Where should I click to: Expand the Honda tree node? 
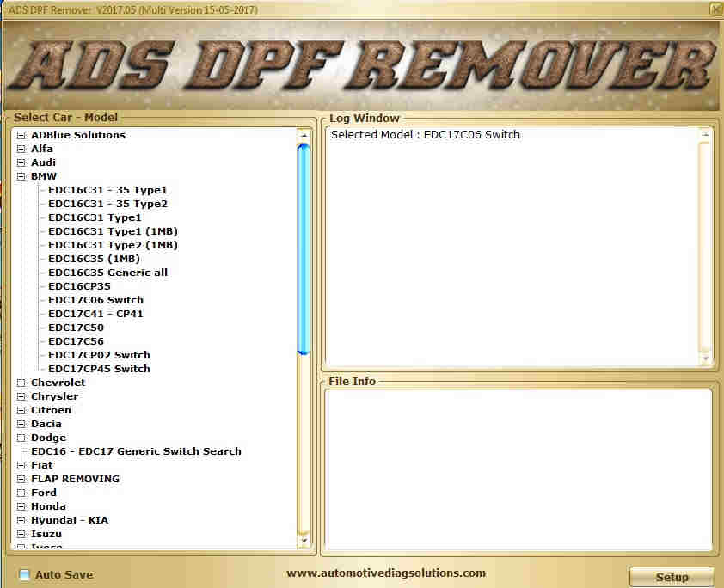tap(21, 506)
